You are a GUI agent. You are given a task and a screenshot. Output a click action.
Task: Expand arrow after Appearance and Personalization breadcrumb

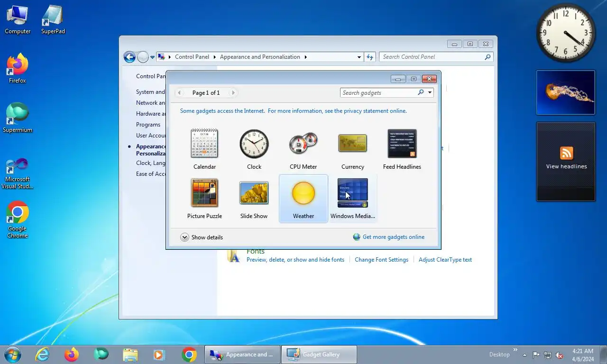tap(305, 57)
